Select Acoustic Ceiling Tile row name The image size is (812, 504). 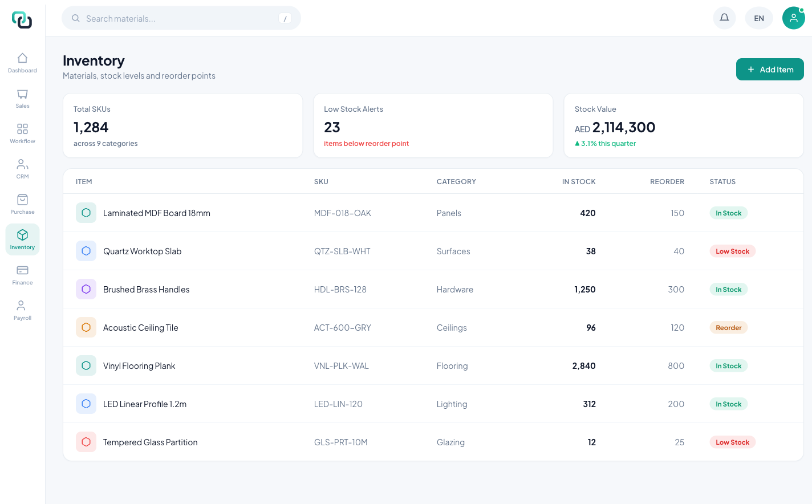pyautogui.click(x=140, y=328)
